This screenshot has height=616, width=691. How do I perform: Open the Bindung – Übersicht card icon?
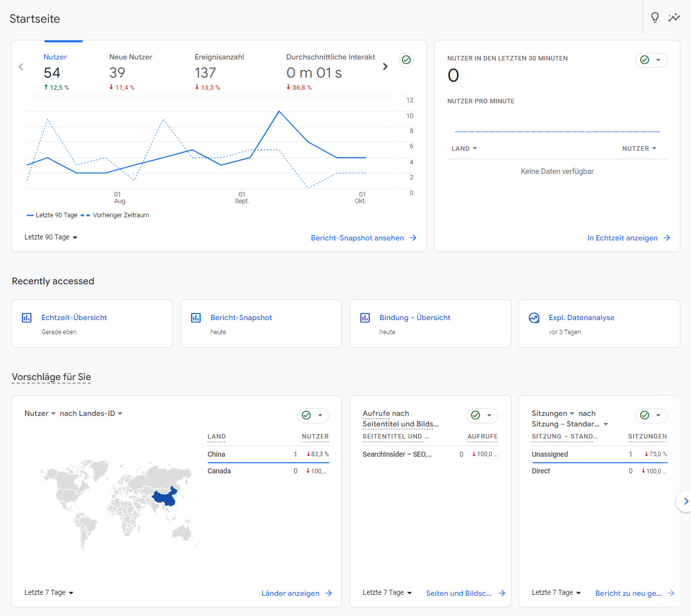365,318
